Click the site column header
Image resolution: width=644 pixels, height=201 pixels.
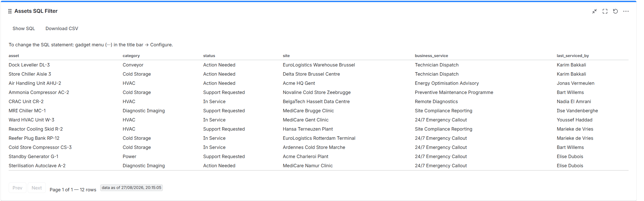(x=286, y=56)
